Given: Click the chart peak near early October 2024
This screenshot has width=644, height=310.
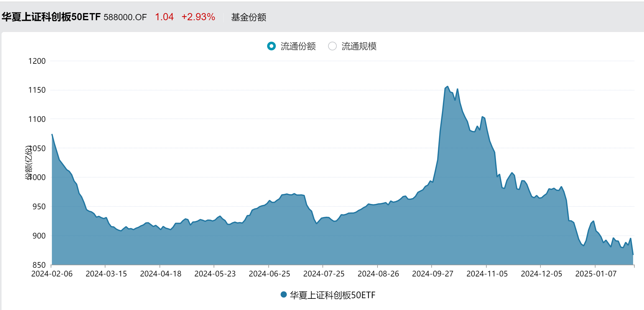Looking at the screenshot, I should 447,86.
